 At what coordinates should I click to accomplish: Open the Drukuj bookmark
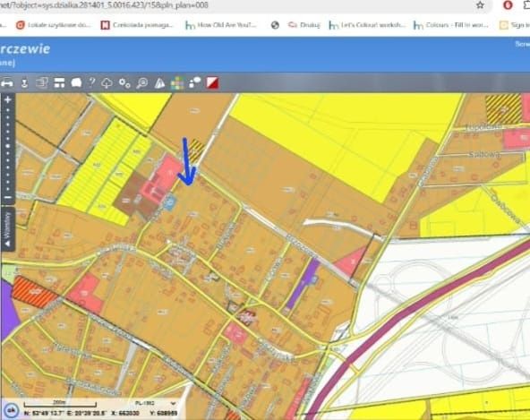[303, 25]
